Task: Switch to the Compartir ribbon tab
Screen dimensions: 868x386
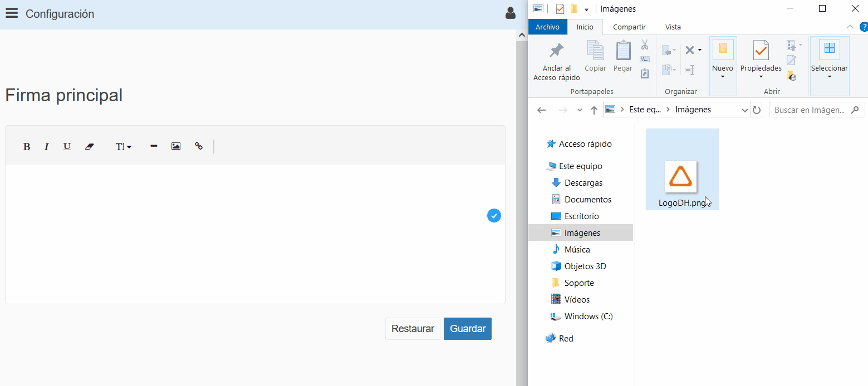Action: point(629,27)
